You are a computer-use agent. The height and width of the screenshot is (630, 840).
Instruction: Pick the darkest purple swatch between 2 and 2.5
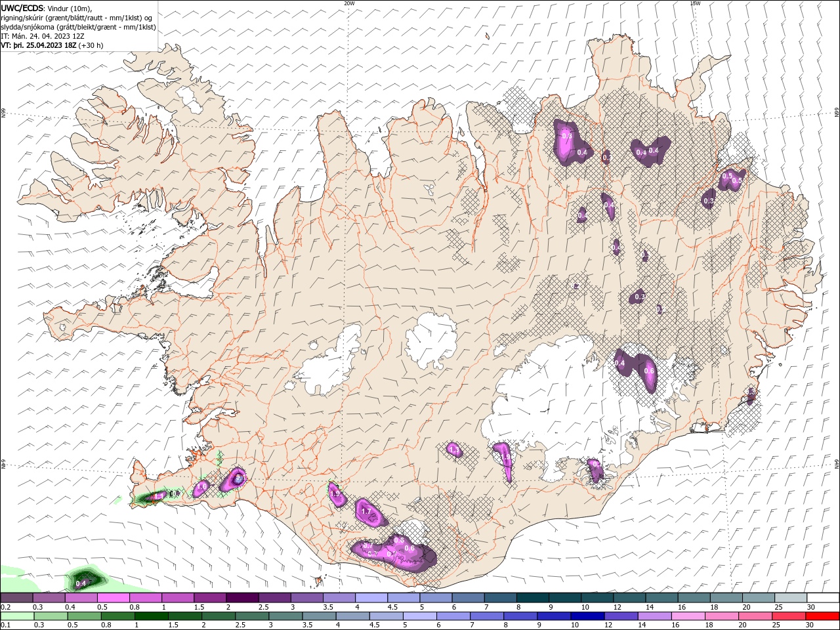tap(241, 598)
